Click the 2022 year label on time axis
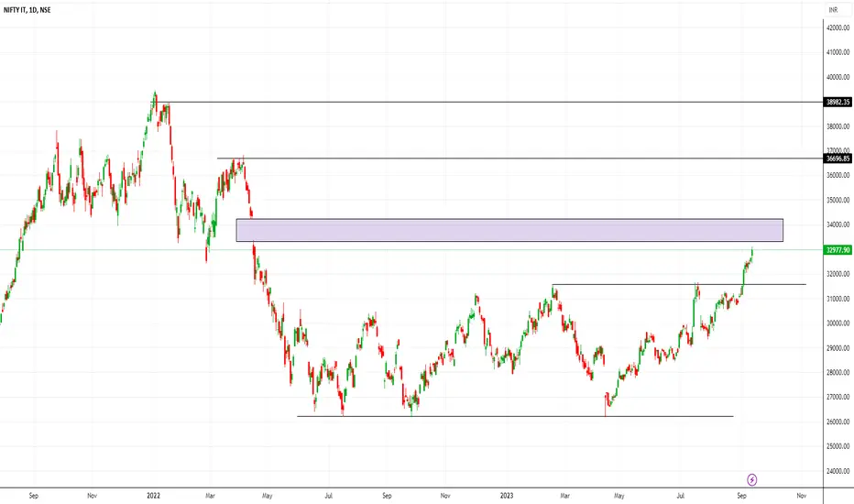Viewport: 854px width, 504px height. pos(154,496)
